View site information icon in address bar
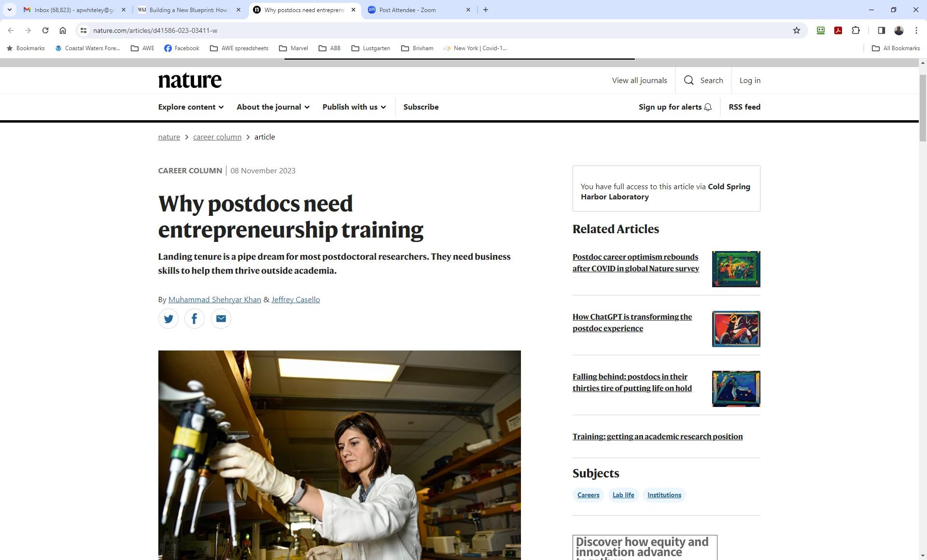 pyautogui.click(x=84, y=30)
